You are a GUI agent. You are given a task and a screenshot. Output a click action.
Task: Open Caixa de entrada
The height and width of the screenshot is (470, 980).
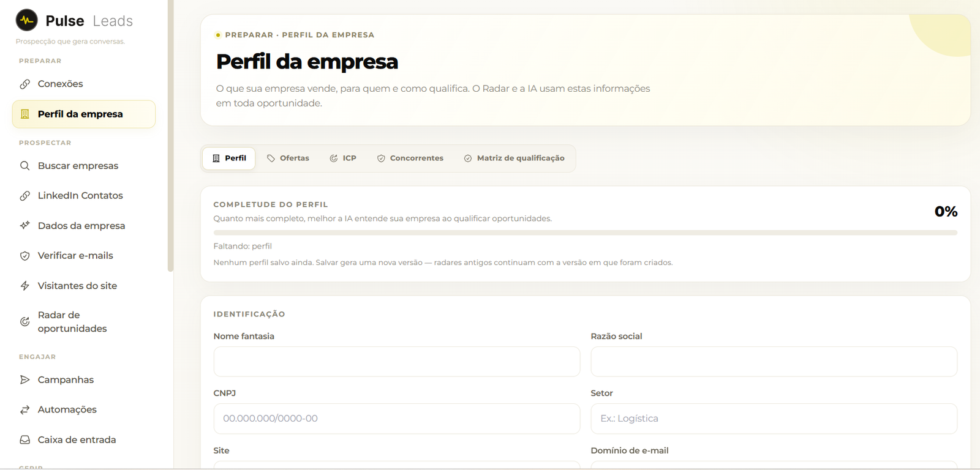pyautogui.click(x=84, y=440)
